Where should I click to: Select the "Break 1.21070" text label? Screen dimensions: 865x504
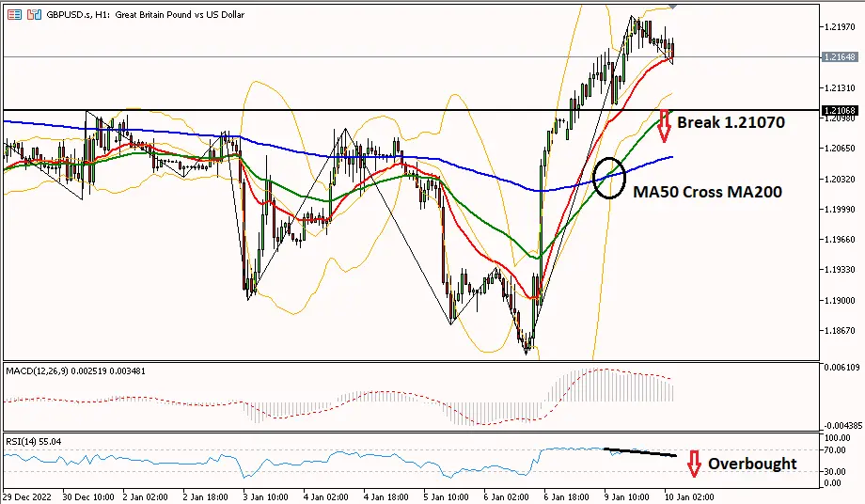(730, 122)
